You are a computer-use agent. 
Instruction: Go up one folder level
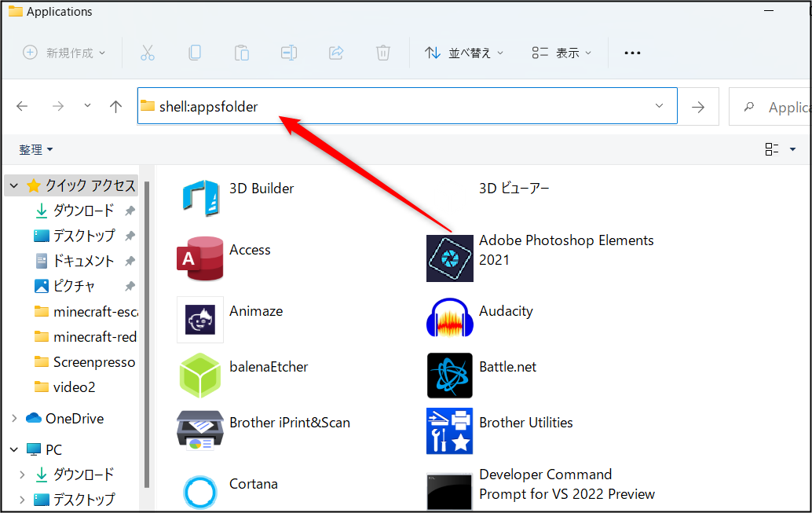tap(116, 106)
